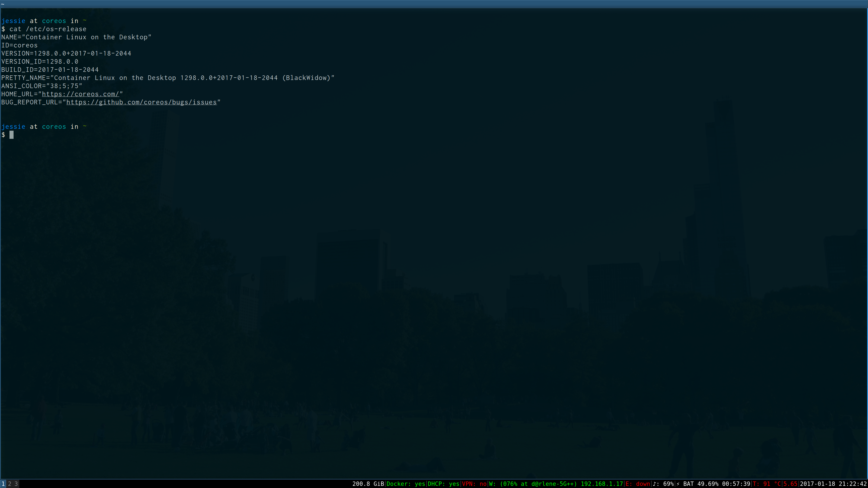Click the ID=coreos line
This screenshot has height=488, width=868.
[20, 46]
